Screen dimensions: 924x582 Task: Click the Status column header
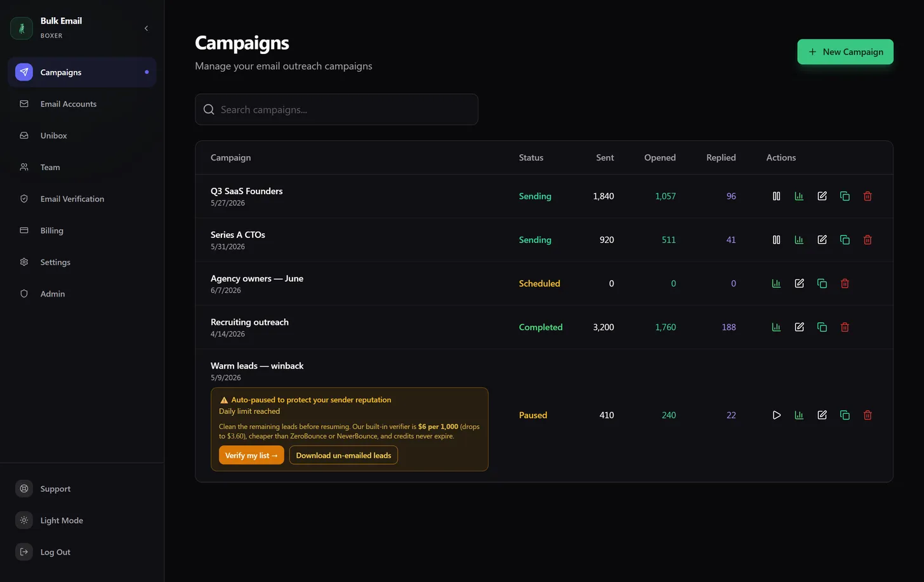tap(531, 157)
